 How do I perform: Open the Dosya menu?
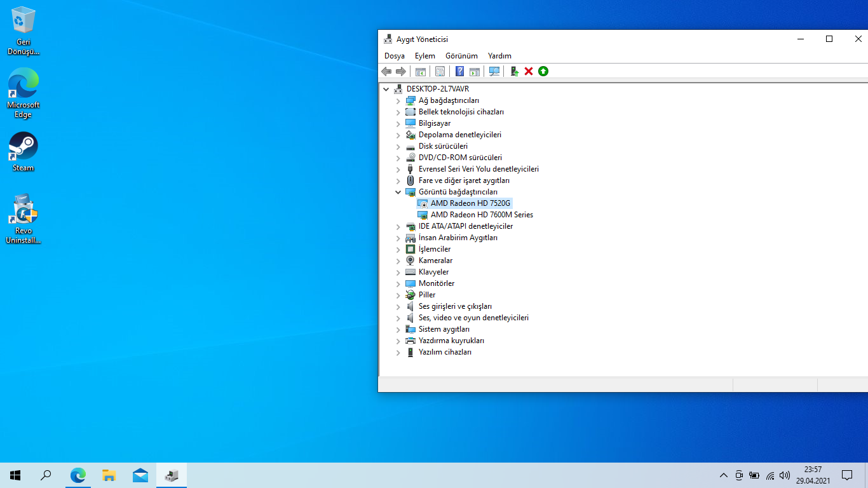click(x=395, y=56)
